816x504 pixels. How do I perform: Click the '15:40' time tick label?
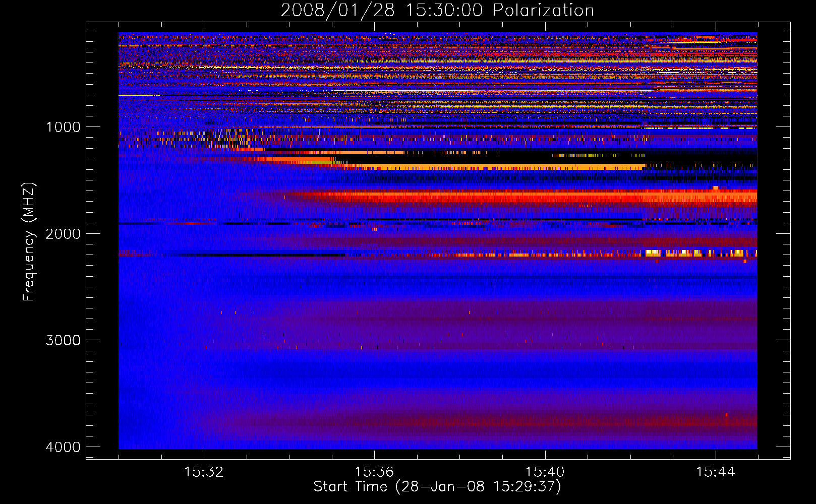pyautogui.click(x=545, y=472)
